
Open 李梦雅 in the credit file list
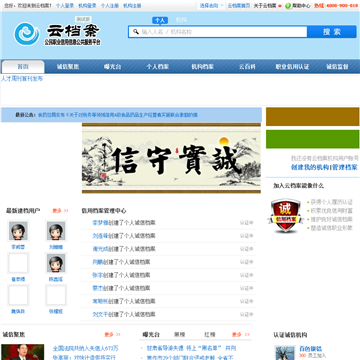(x=100, y=223)
